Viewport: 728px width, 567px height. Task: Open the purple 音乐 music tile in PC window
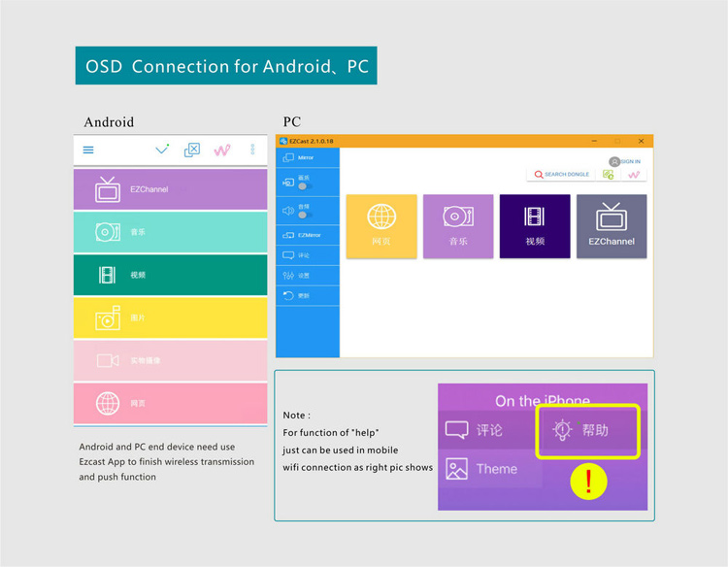click(x=458, y=226)
